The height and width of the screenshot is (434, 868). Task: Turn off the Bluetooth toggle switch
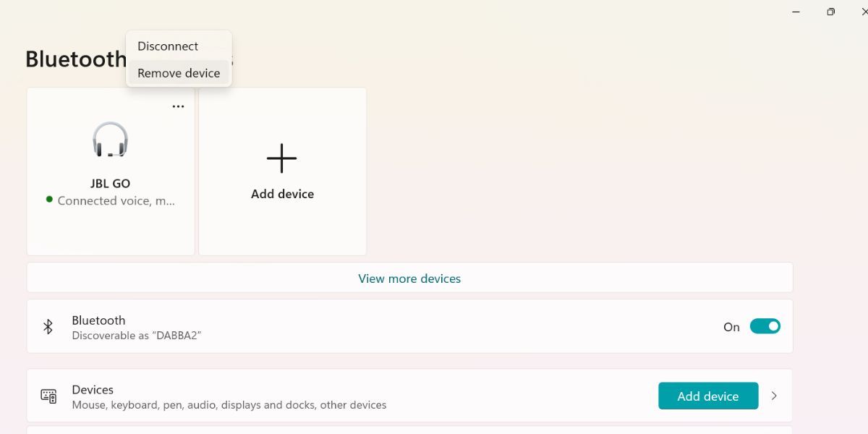pos(765,326)
